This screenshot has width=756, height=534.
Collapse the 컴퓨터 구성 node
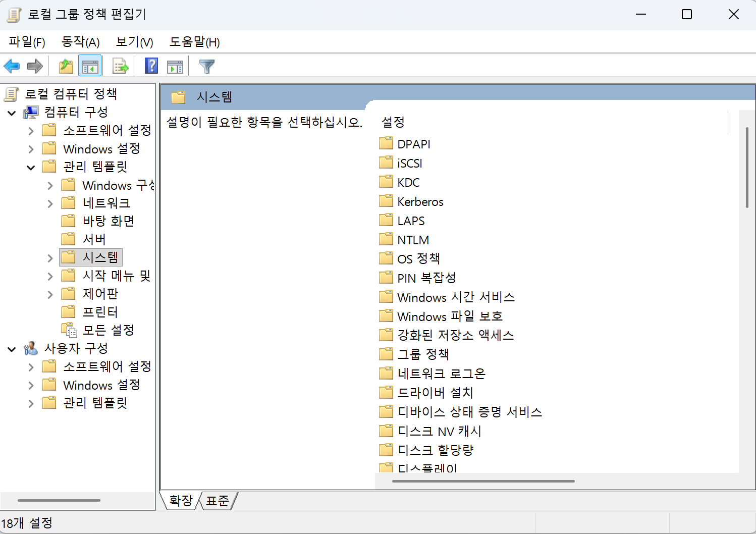[12, 112]
